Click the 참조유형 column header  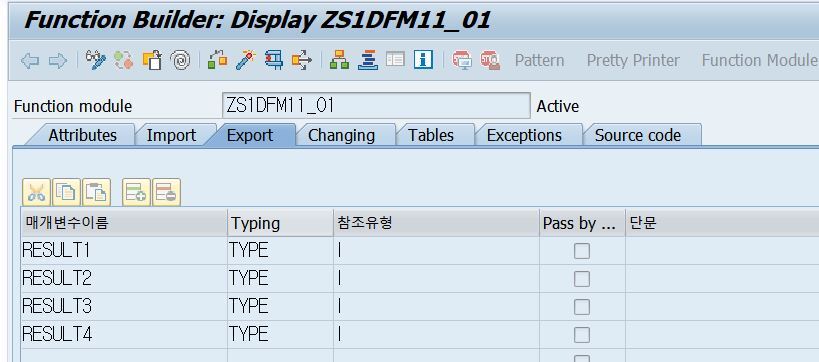tap(436, 223)
